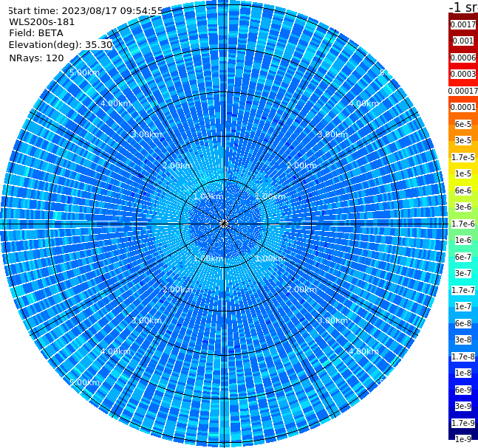The width and height of the screenshot is (478, 448).
Task: Click the 1e-9 label at colorbar bottom
Action: pyautogui.click(x=463, y=439)
